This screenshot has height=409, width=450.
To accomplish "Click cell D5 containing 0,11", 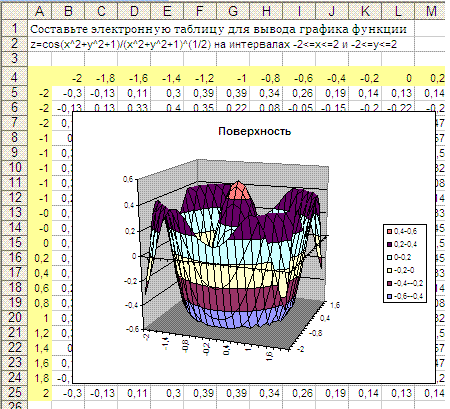I will [134, 93].
